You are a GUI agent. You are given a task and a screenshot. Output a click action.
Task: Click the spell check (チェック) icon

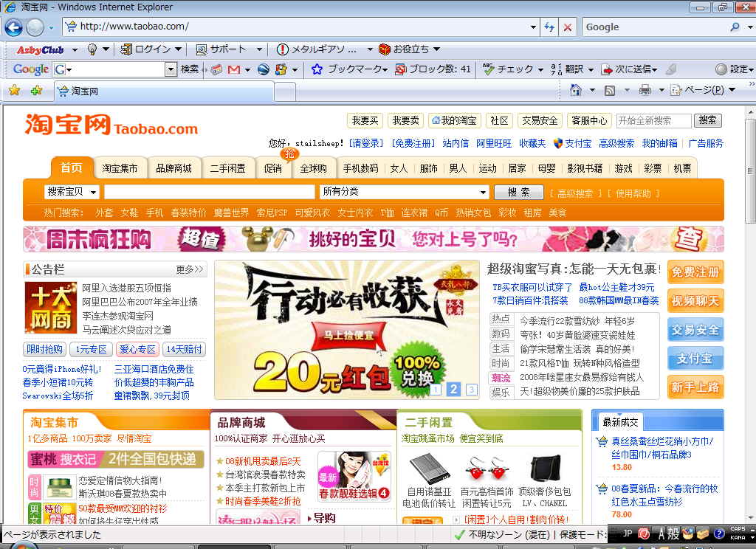489,69
